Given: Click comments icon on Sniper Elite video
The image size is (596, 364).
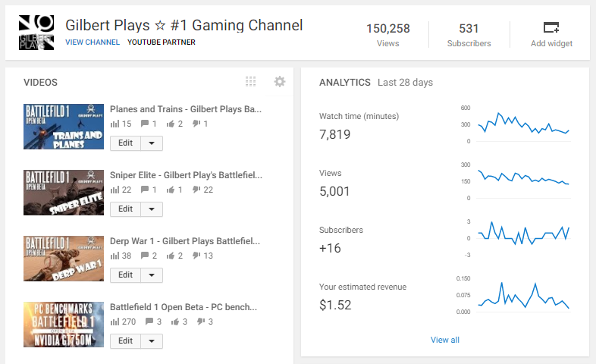Looking at the screenshot, I should [145, 190].
